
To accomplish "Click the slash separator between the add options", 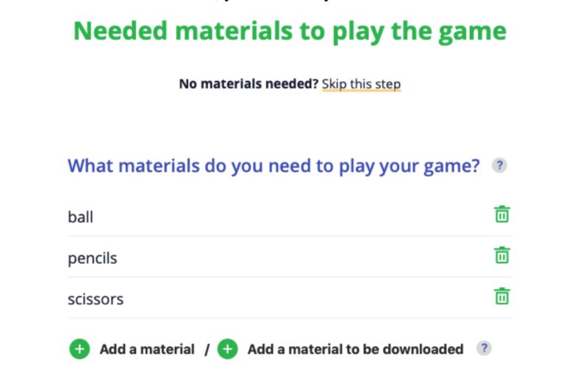I will [207, 350].
